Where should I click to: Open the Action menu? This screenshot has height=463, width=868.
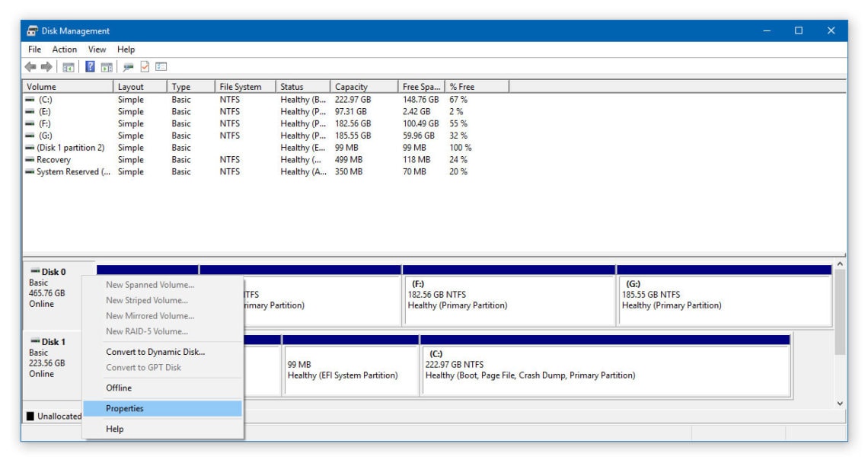click(65, 49)
